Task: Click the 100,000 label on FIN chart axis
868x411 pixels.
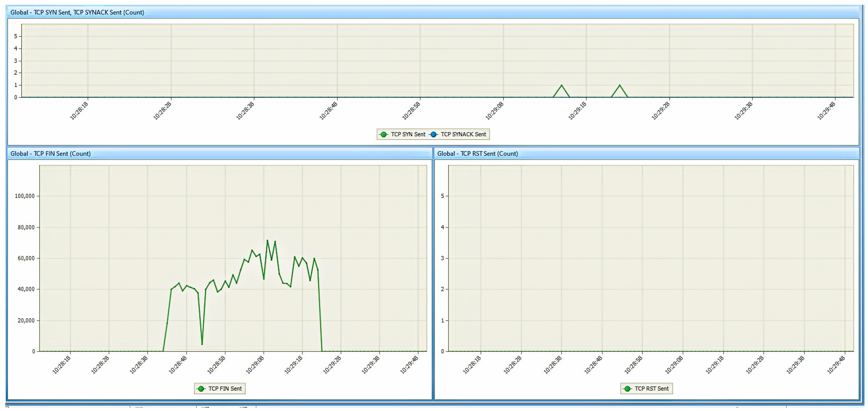Action: [x=25, y=196]
